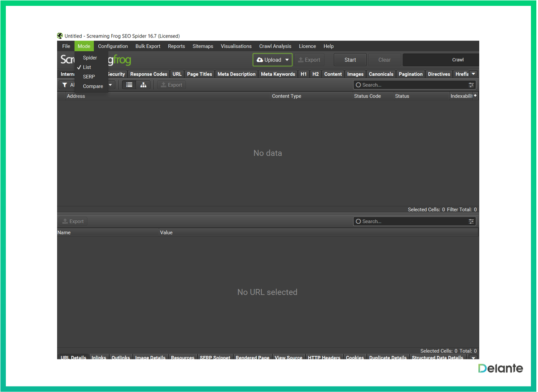
Task: Open the Reports menu
Action: tap(176, 46)
